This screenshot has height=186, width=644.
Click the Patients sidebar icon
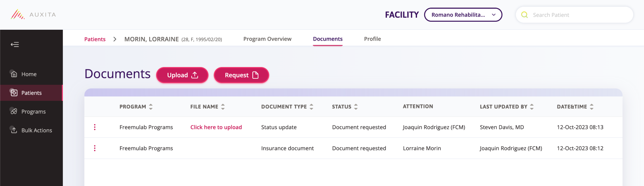coord(14,93)
